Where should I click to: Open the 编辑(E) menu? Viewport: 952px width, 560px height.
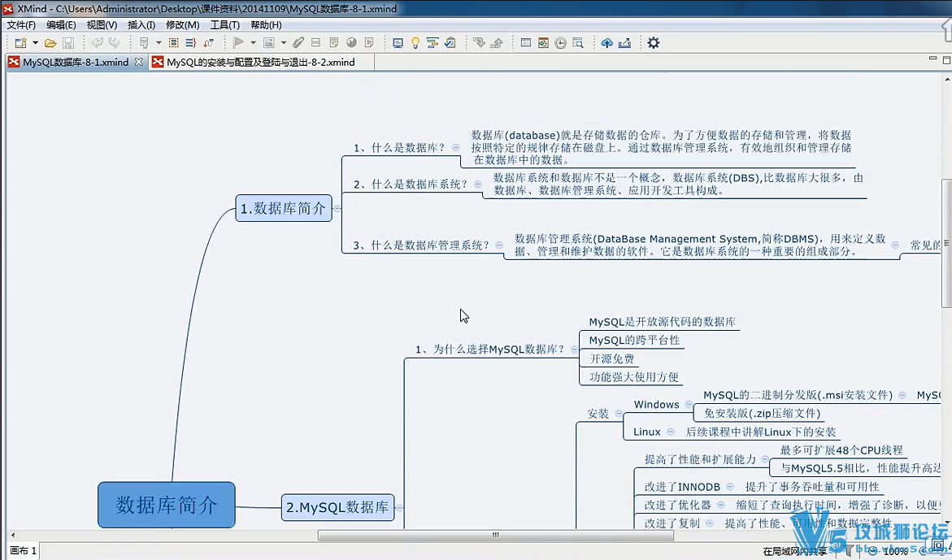61,25
